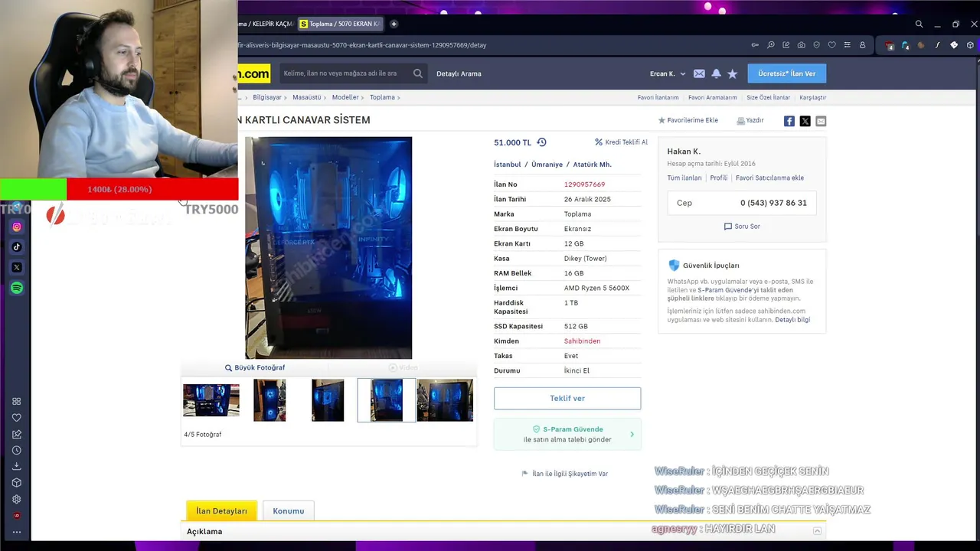Click the Yazdır print link
Image resolution: width=980 pixels, height=551 pixels.
point(750,120)
